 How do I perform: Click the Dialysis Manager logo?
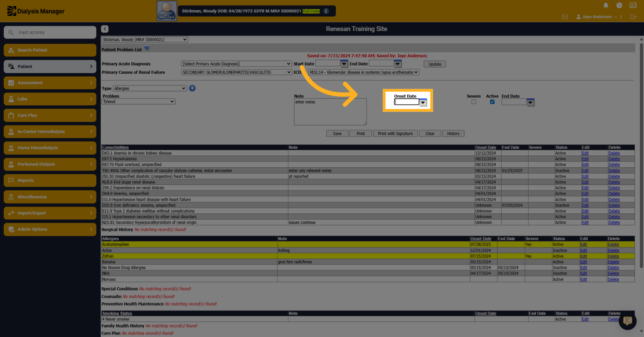click(x=36, y=11)
